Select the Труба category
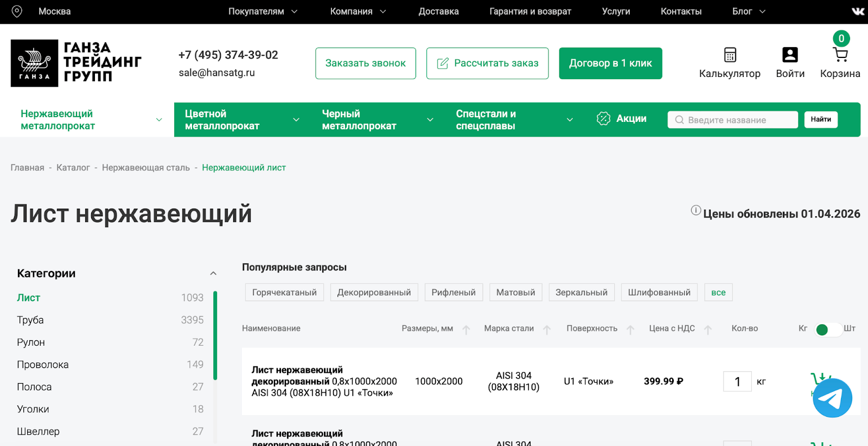The image size is (868, 446). tap(30, 320)
